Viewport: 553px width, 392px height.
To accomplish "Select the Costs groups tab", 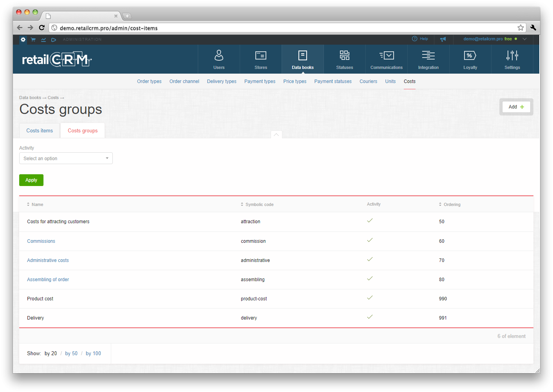I will 83,131.
